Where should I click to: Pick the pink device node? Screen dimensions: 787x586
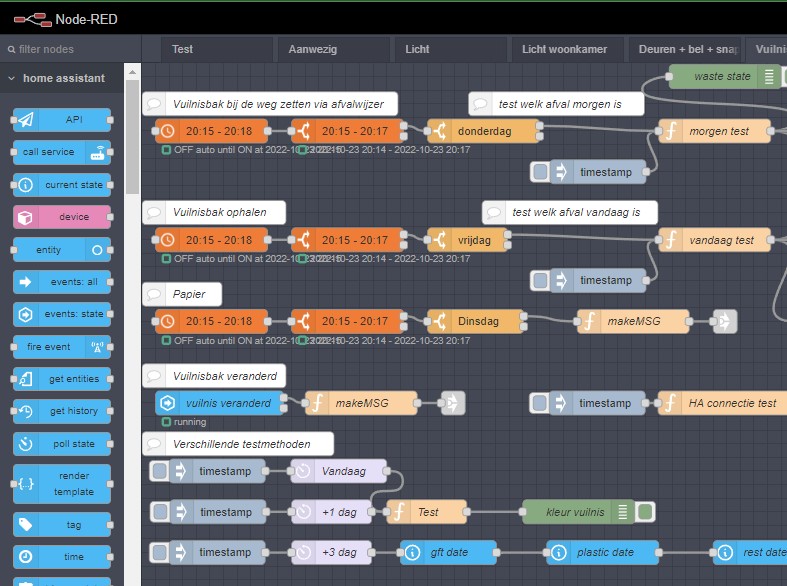pos(62,217)
